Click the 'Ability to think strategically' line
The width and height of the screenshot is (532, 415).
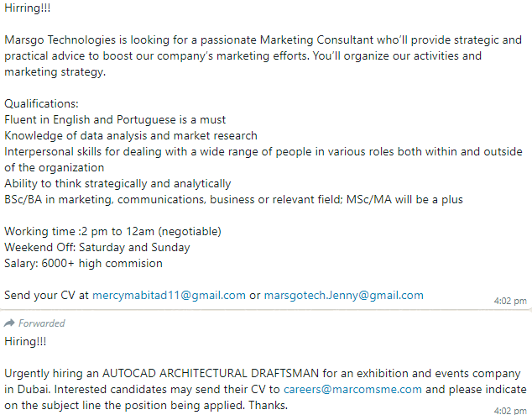[x=117, y=183]
